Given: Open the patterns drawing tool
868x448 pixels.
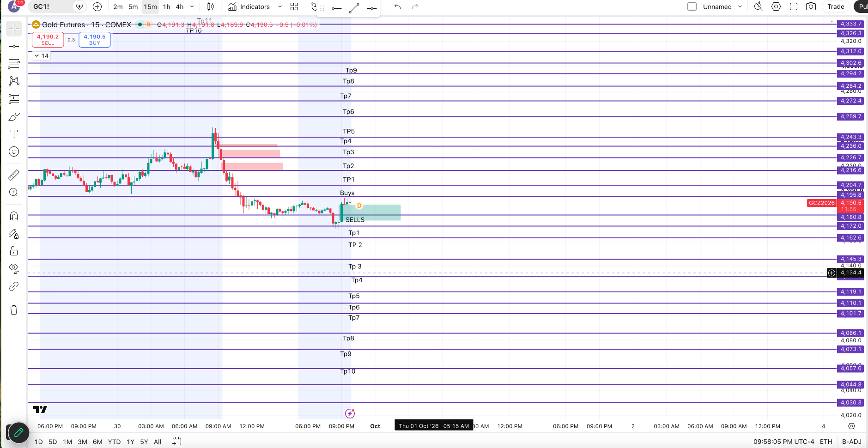Looking at the screenshot, I should (x=14, y=81).
